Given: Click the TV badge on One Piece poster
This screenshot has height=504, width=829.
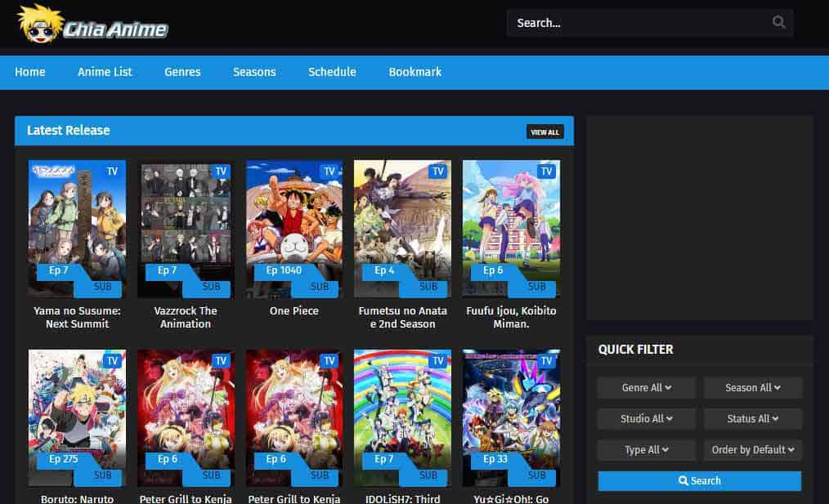Looking at the screenshot, I should 329,172.
